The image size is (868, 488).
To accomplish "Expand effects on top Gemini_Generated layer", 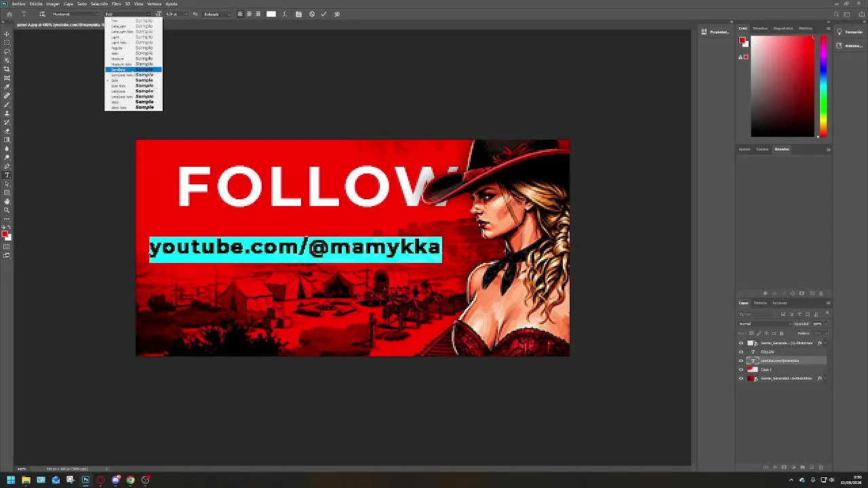I will coord(825,343).
